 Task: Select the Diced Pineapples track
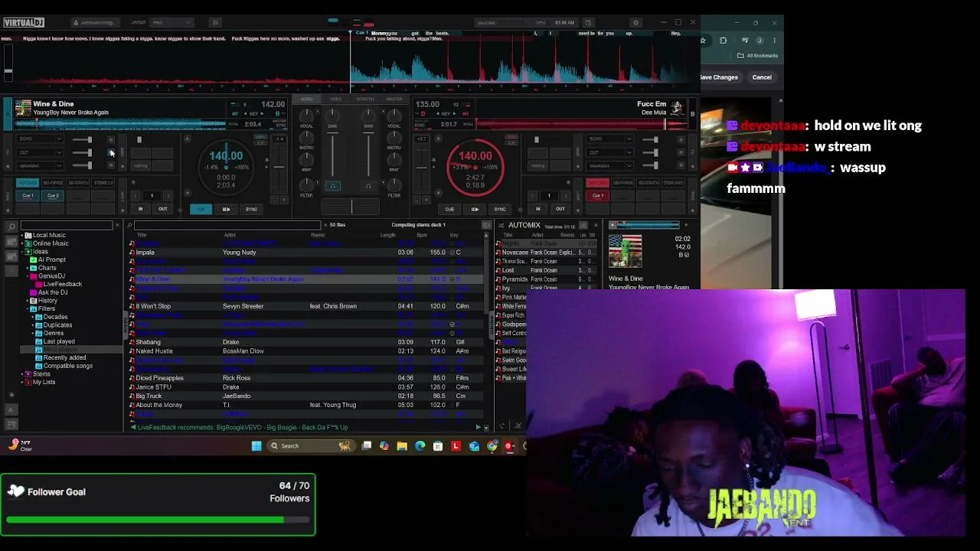click(306, 378)
